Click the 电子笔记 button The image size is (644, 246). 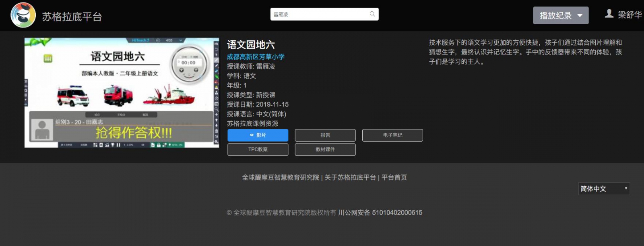pos(392,135)
